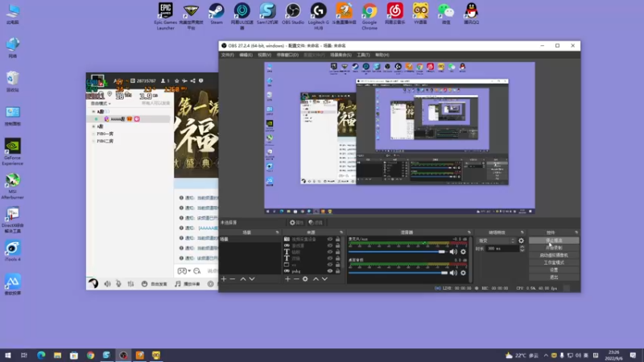
Task: Open OBS Settings button in controls
Action: click(553, 269)
